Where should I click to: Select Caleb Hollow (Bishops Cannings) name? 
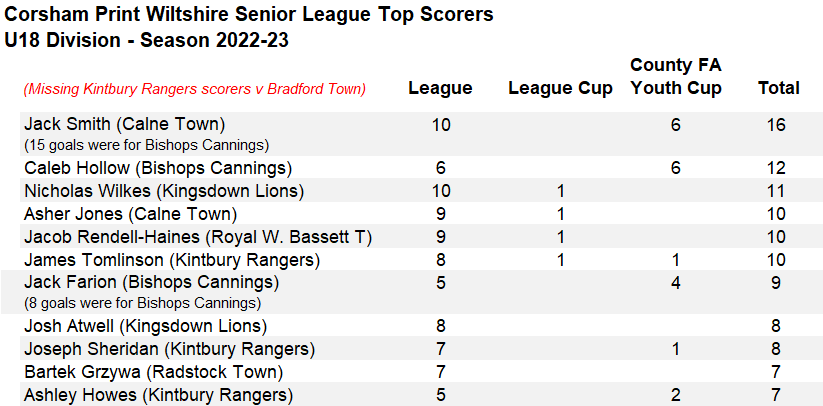tap(158, 168)
